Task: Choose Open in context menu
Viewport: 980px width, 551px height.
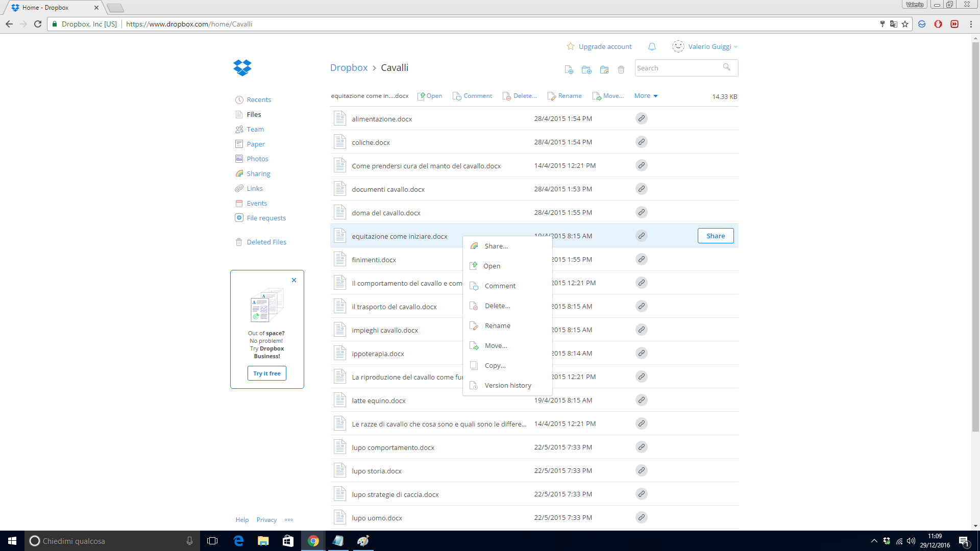Action: click(507, 266)
